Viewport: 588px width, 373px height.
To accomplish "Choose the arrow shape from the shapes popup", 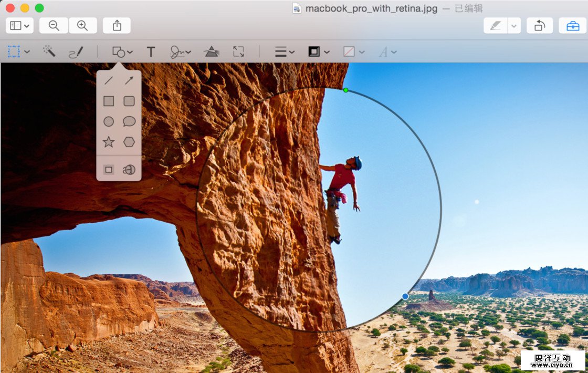I will point(129,80).
